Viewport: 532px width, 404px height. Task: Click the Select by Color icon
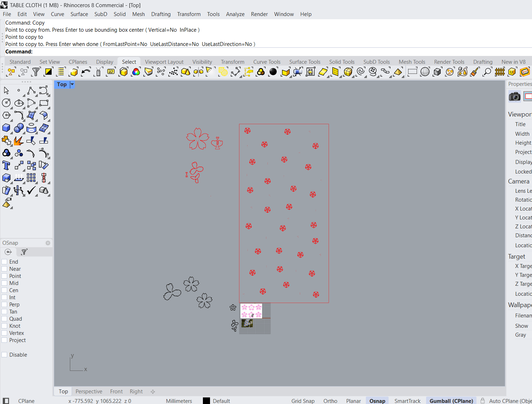136,72
